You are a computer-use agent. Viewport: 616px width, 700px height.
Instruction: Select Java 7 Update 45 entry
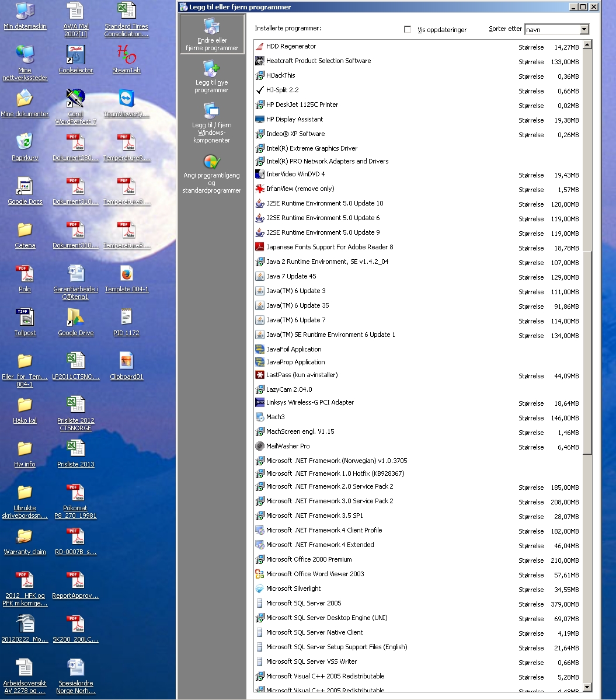[x=418, y=277]
